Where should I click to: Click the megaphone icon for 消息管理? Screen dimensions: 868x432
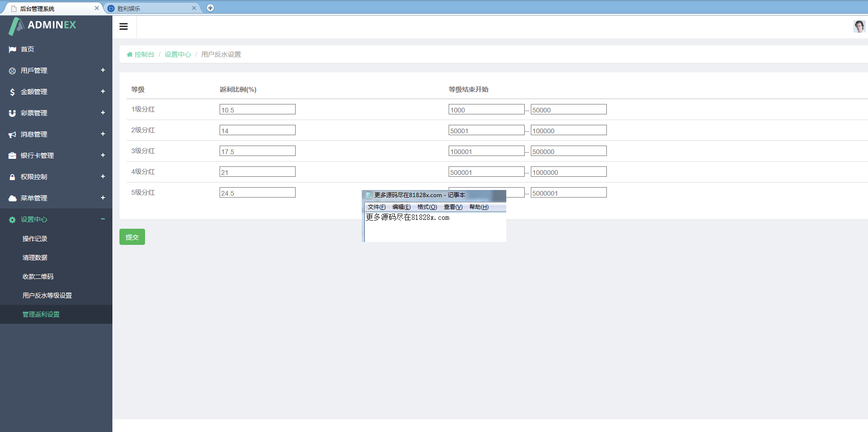12,135
